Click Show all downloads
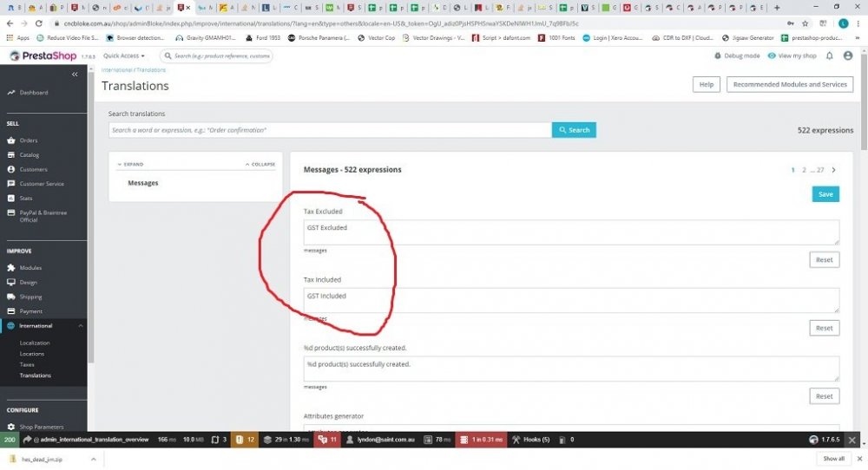868x470 pixels. [833, 459]
